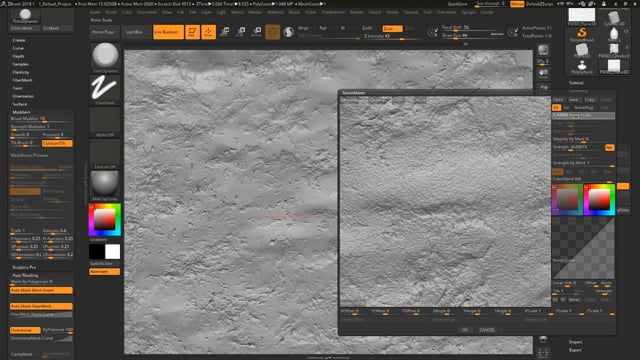640x360 pixels.
Task: Click the Noise Curve graph in NoiseMaker
Action: pos(583,248)
